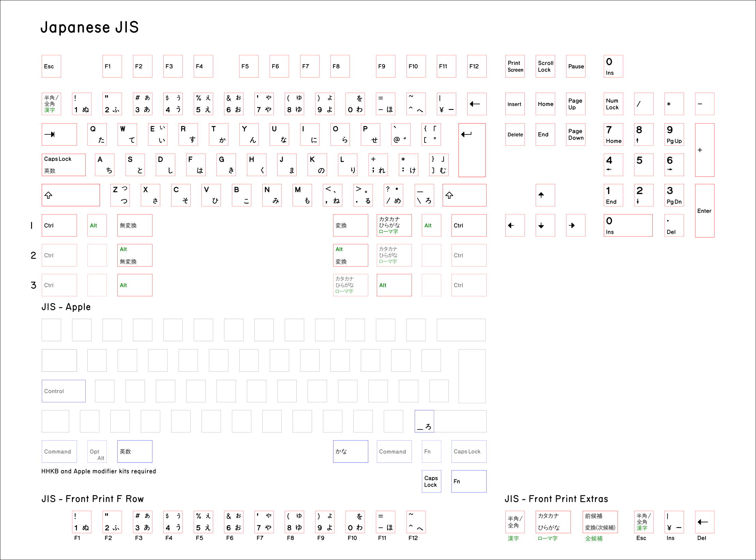756x560 pixels.
Task: Toggle the Caps Lock 英数 key
Action: click(x=63, y=165)
